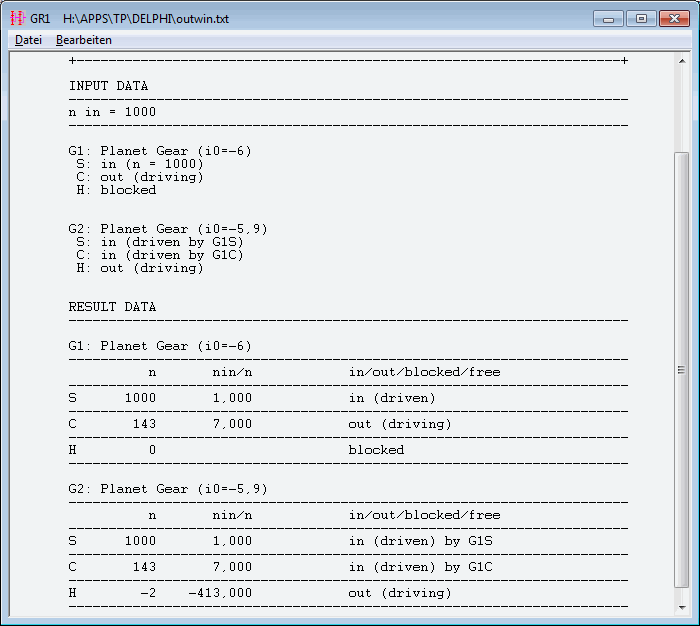Click the "H: out (driving)" line under G2 input
700x626 pixels.
pyautogui.click(x=140, y=268)
